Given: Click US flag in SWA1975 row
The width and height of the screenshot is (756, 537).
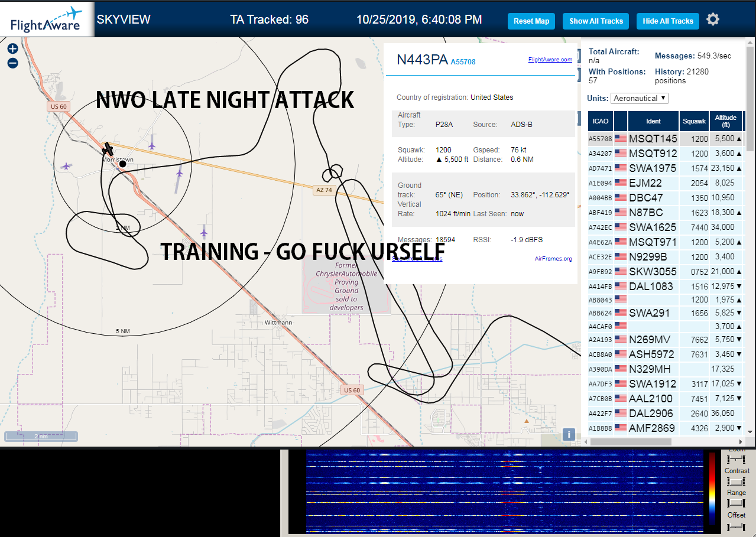Looking at the screenshot, I should coord(621,168).
